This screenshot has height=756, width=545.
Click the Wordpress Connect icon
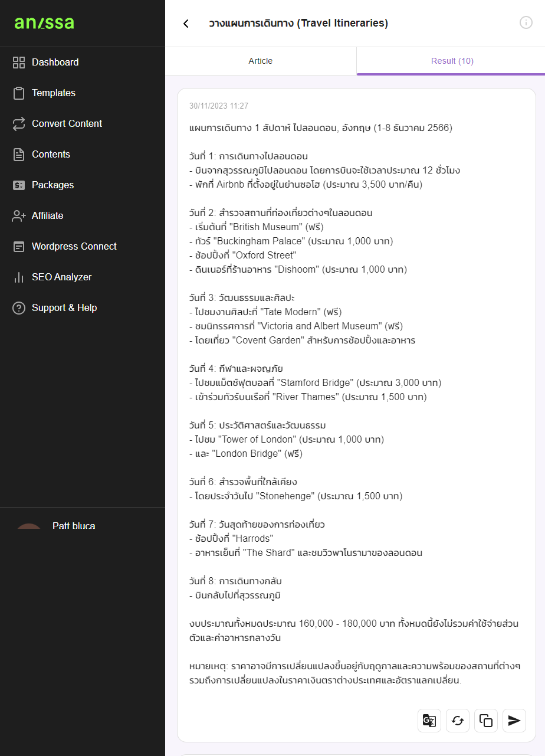coord(19,246)
